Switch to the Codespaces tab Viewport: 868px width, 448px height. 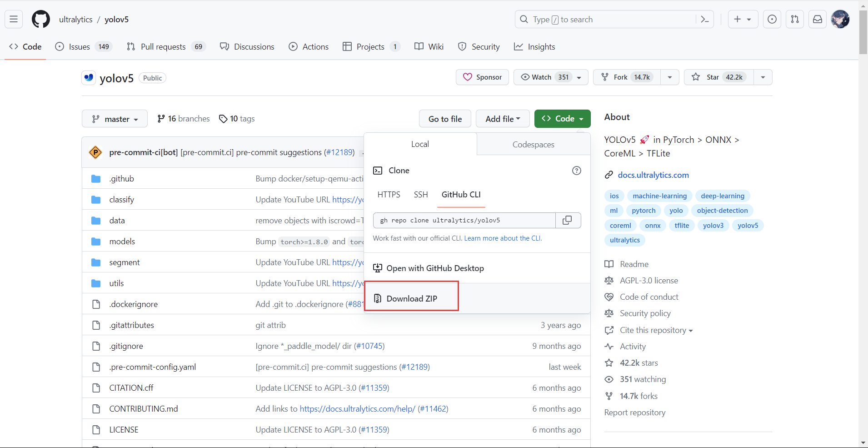click(533, 144)
